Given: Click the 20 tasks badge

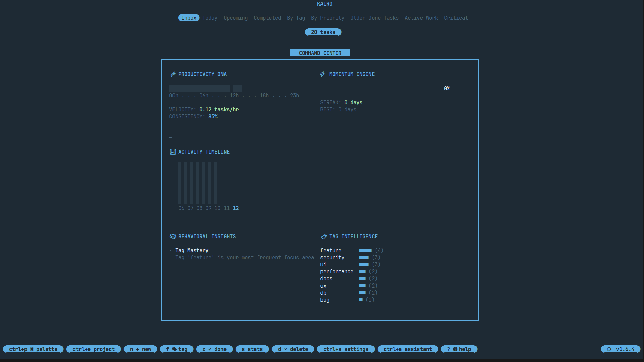Looking at the screenshot, I should click(x=323, y=32).
